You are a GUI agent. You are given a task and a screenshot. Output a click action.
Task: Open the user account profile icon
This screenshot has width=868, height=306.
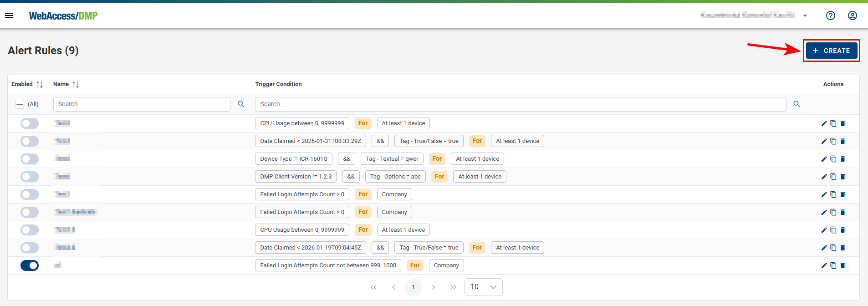pyautogui.click(x=853, y=15)
